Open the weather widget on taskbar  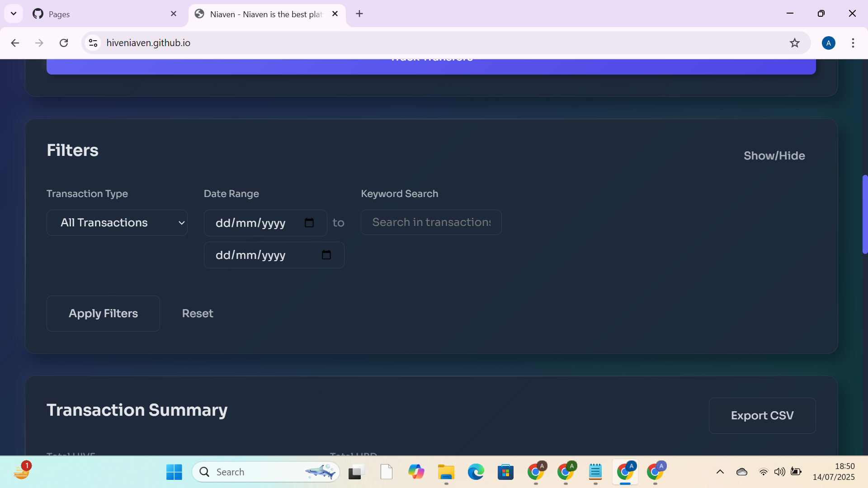pyautogui.click(x=21, y=471)
